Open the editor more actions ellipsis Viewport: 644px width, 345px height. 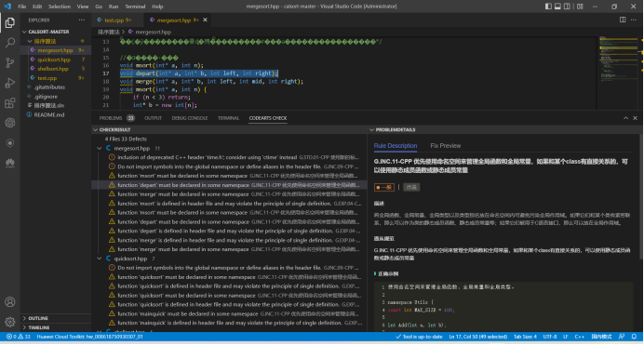point(634,20)
